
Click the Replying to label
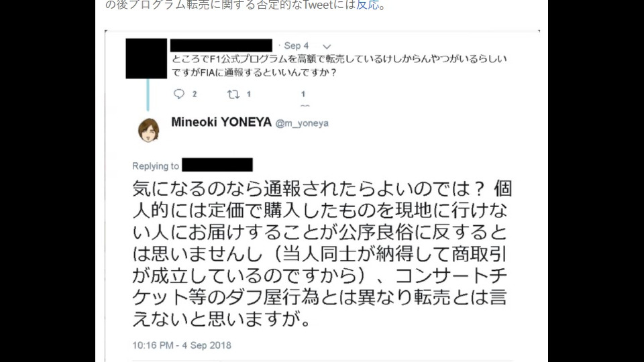point(156,166)
